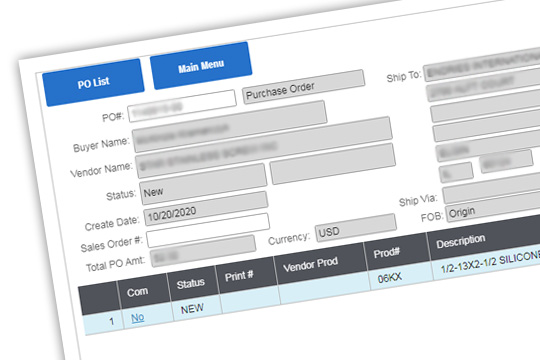Go to Main Menu button
Image resolution: width=540 pixels, height=360 pixels.
coord(201,65)
